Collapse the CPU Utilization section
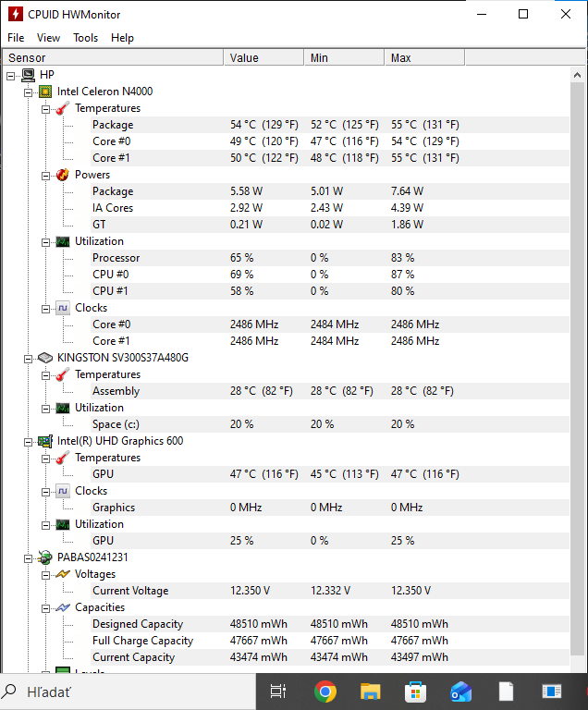This screenshot has height=710, width=588. tap(45, 241)
